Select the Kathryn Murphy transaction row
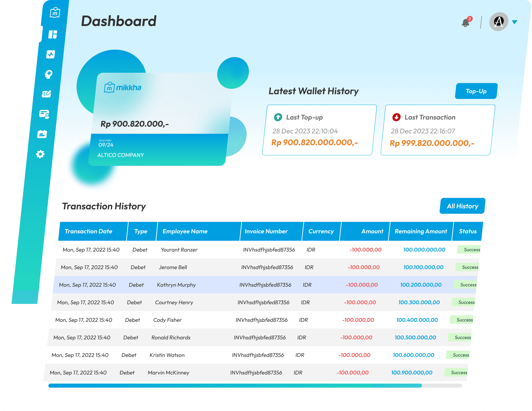Image resolution: width=532 pixels, height=411 pixels. point(176,285)
